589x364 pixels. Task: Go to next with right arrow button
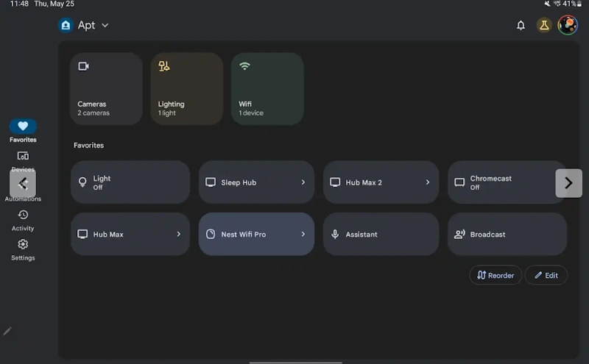(568, 183)
